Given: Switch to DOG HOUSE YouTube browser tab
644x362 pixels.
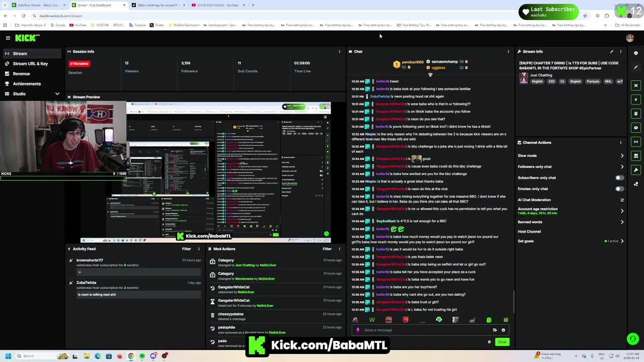Looking at the screenshot, I should pyautogui.click(x=217, y=5).
